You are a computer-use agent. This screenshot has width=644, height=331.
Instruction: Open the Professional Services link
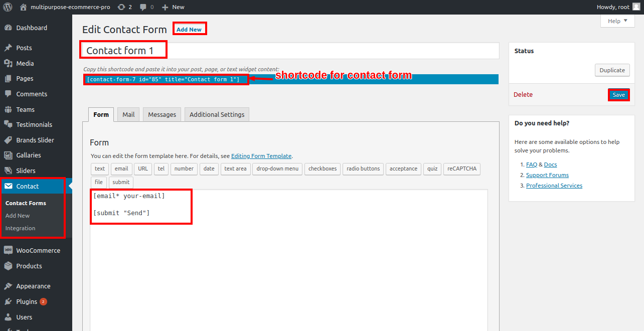554,186
